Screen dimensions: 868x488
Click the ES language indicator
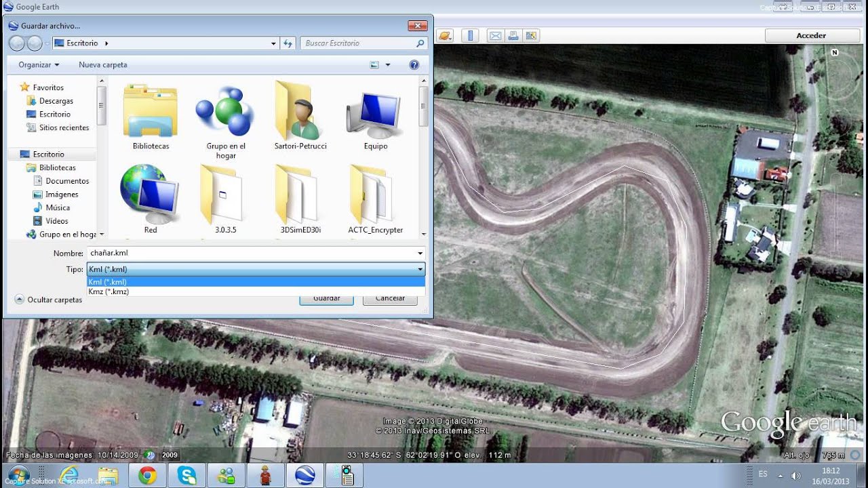[763, 474]
